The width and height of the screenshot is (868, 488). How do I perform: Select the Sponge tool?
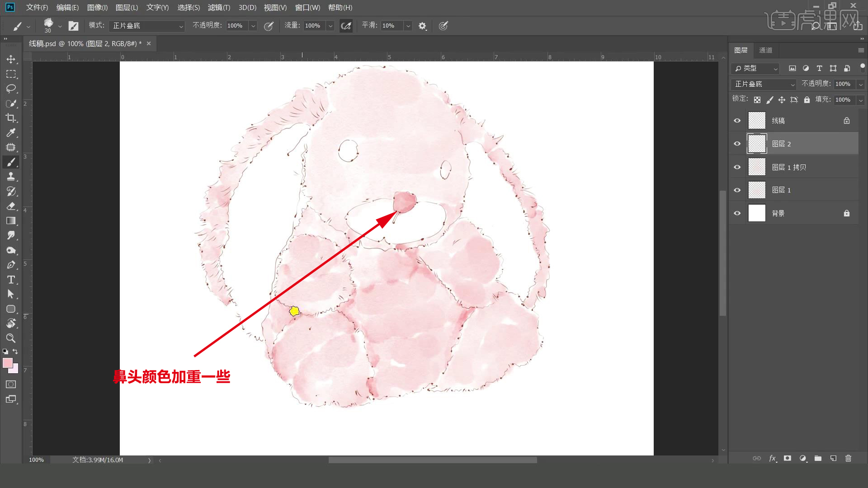coord(11,250)
